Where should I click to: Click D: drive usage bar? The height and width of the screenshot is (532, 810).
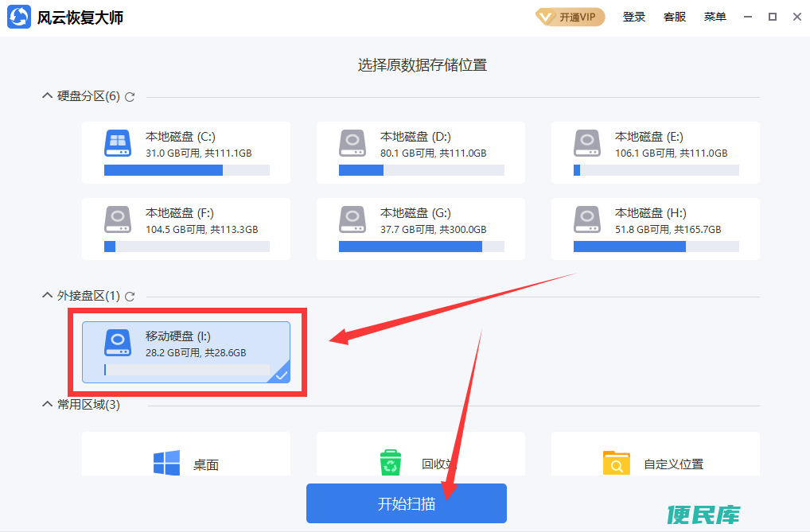click(422, 170)
